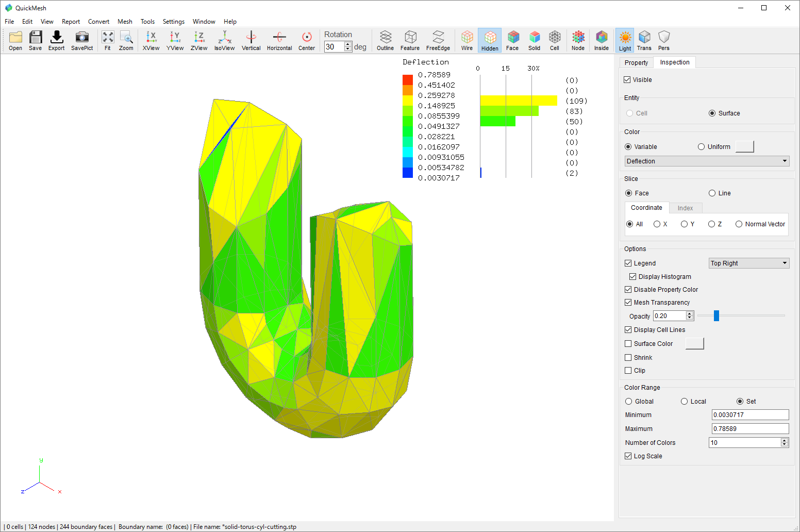
Task: Select Line slice option
Action: (x=712, y=193)
